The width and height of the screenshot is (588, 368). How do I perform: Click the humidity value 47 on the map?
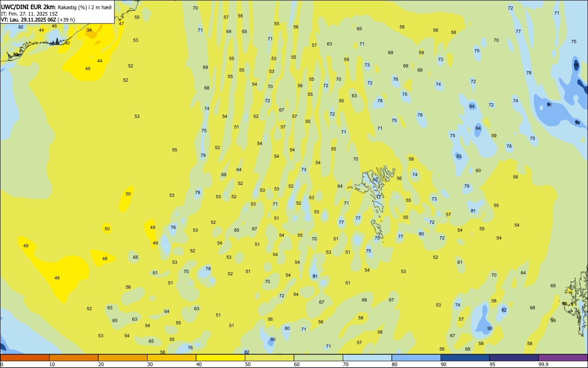[x=121, y=23]
